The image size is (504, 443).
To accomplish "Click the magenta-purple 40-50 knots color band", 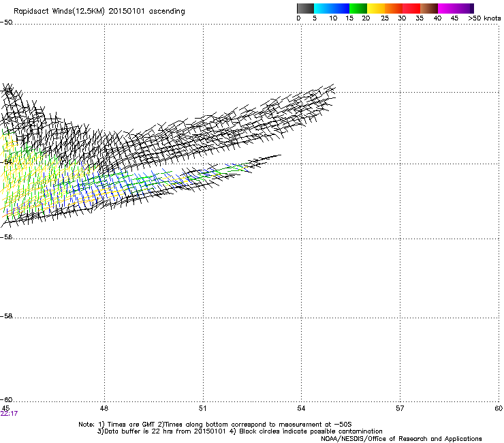I will [x=456, y=8].
